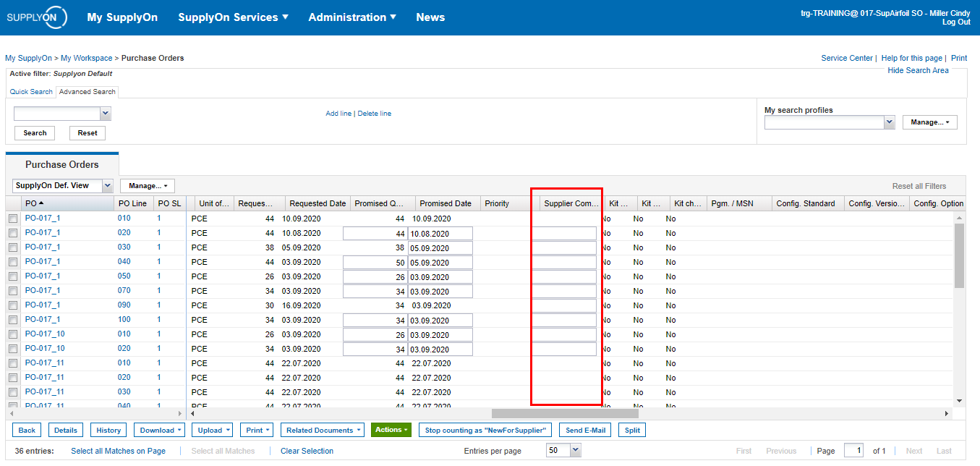
Task: Open green Actions menu
Action: [x=391, y=430]
